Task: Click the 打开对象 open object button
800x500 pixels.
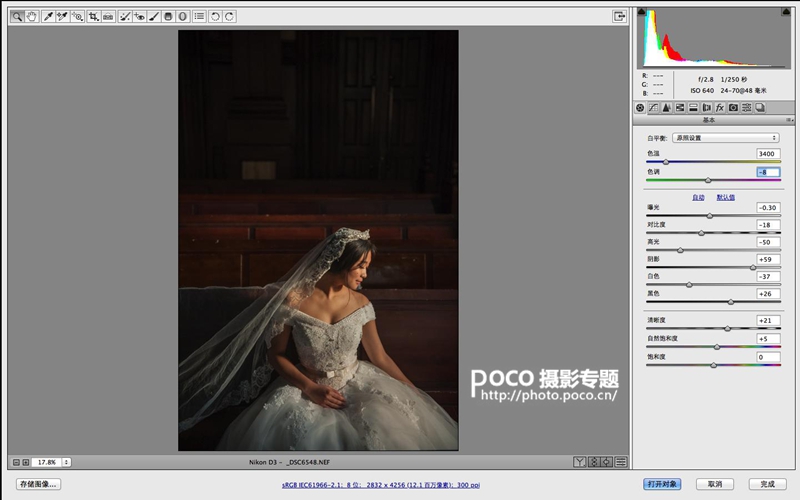Action: 662,484
